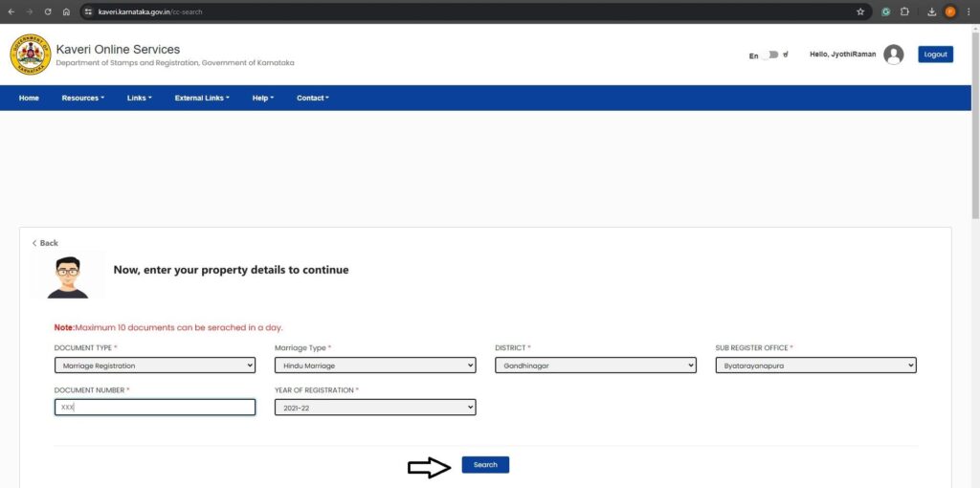The width and height of the screenshot is (980, 488).
Task: Go to browser home icon
Action: 66,11
